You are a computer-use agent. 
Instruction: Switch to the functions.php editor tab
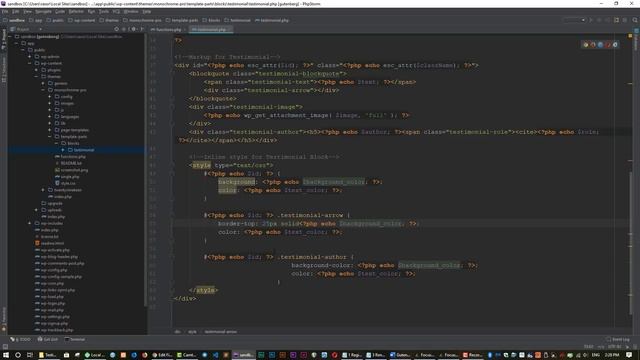click(167, 29)
